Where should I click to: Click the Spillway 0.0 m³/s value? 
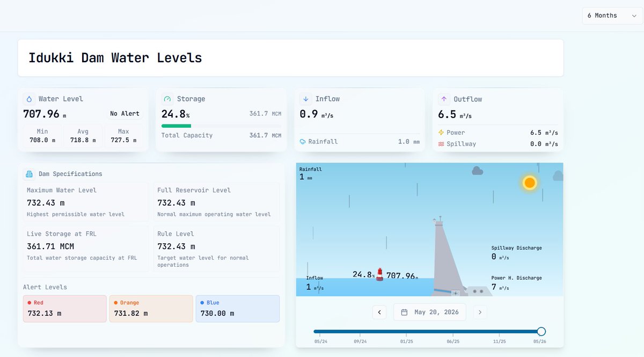544,144
